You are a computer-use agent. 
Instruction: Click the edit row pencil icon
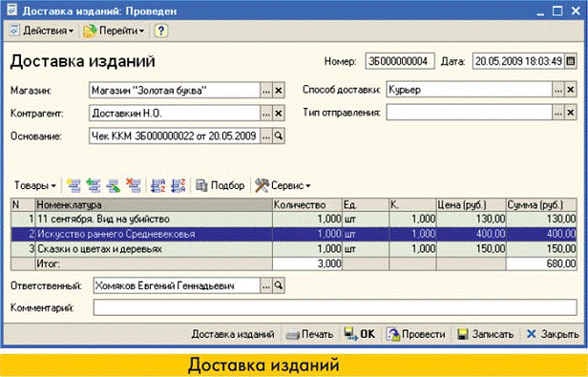tap(113, 186)
